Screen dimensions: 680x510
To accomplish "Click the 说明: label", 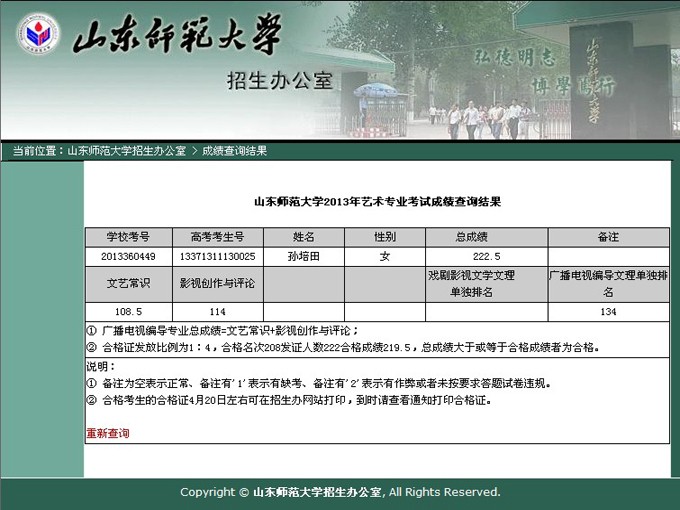I will click(x=101, y=366).
